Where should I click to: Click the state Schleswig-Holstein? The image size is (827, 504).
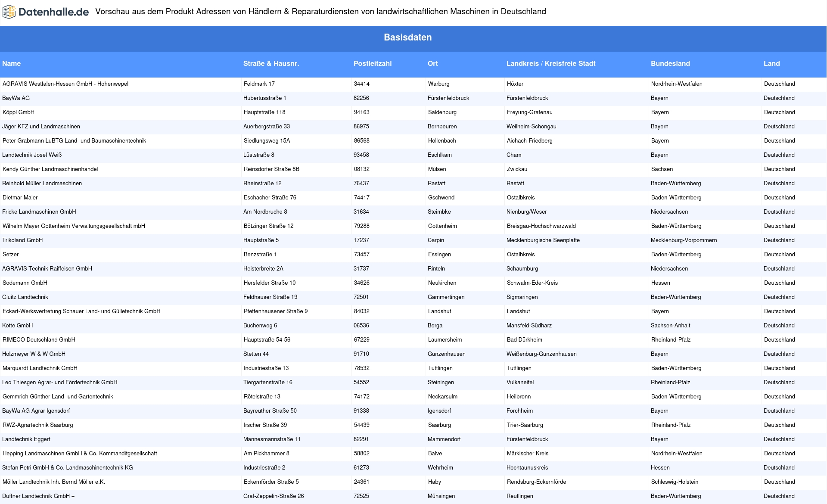[675, 482]
